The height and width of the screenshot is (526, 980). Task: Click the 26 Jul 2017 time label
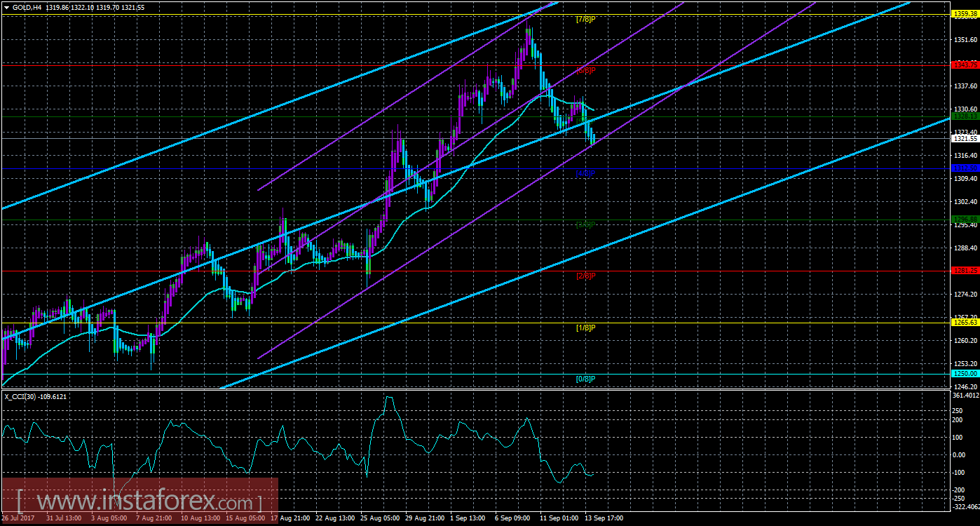[x=17, y=518]
